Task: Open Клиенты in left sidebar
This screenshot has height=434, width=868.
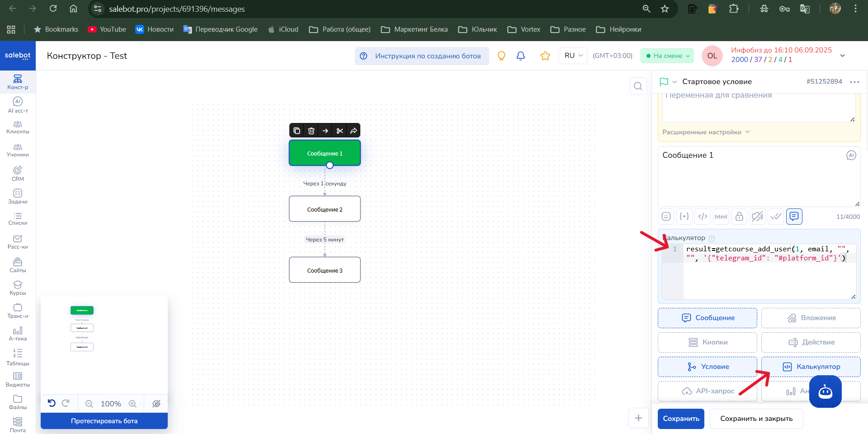Action: 18,127
